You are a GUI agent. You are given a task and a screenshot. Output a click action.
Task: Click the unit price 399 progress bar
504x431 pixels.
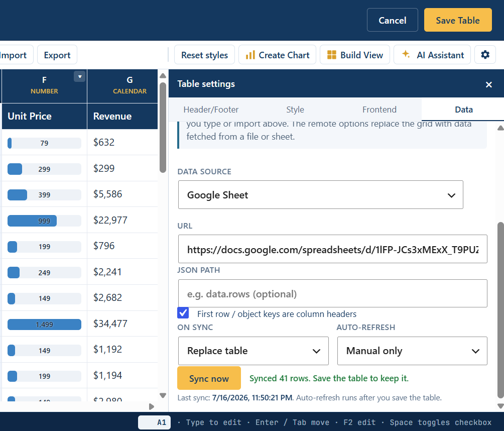tap(44, 195)
